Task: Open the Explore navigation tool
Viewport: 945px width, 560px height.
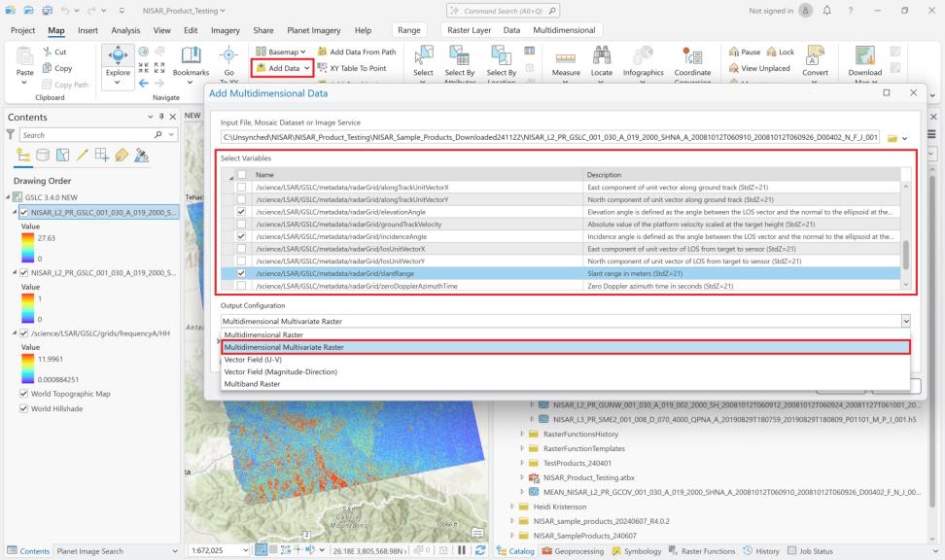Action: click(118, 62)
